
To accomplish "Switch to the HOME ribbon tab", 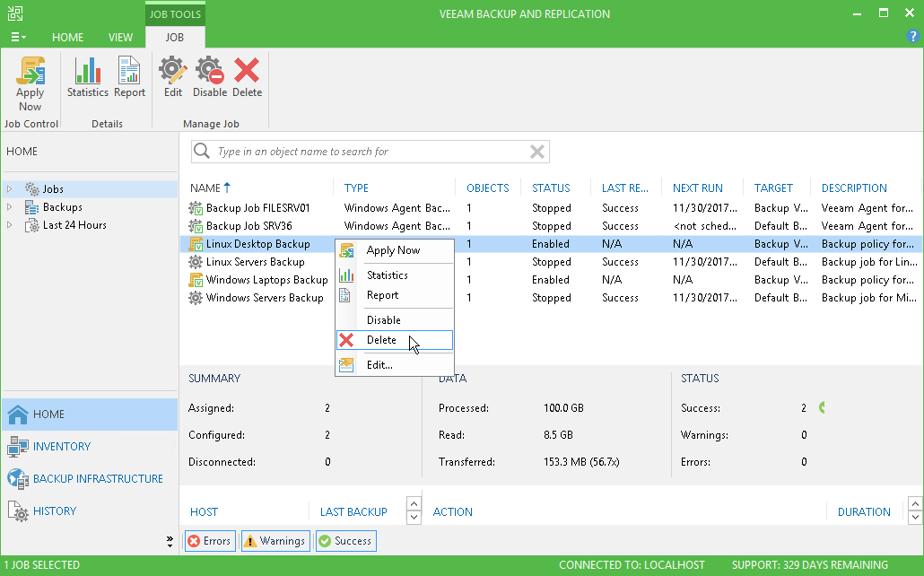I will tap(68, 37).
